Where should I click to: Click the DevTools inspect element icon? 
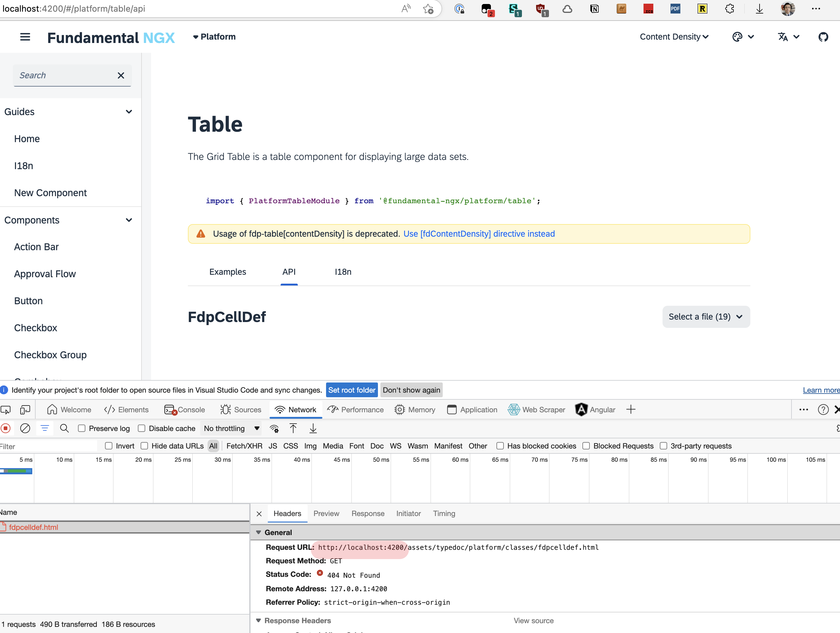coord(6,410)
